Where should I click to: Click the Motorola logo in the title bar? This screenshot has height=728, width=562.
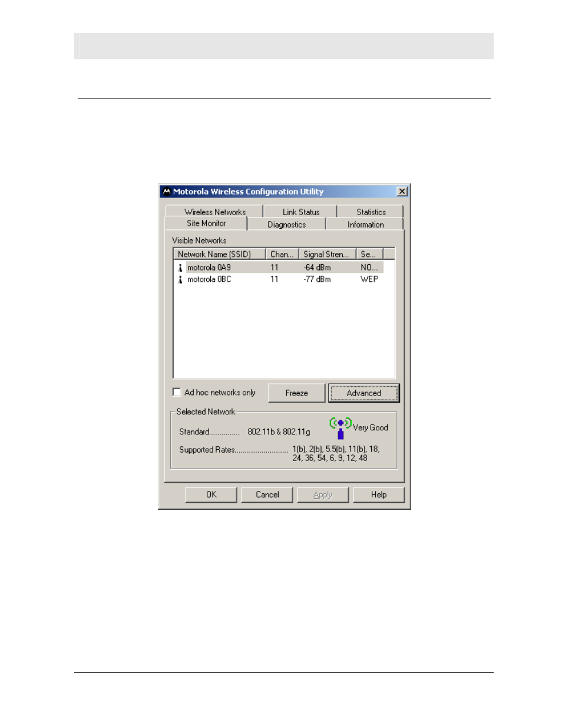pyautogui.click(x=167, y=192)
